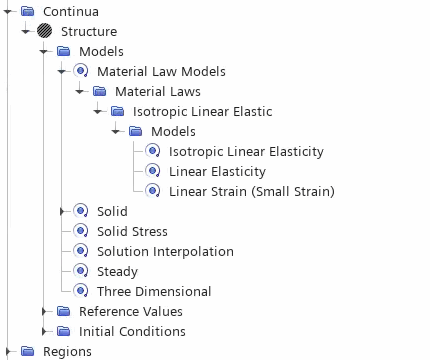Click the Linear Elasticity model icon

point(153,171)
